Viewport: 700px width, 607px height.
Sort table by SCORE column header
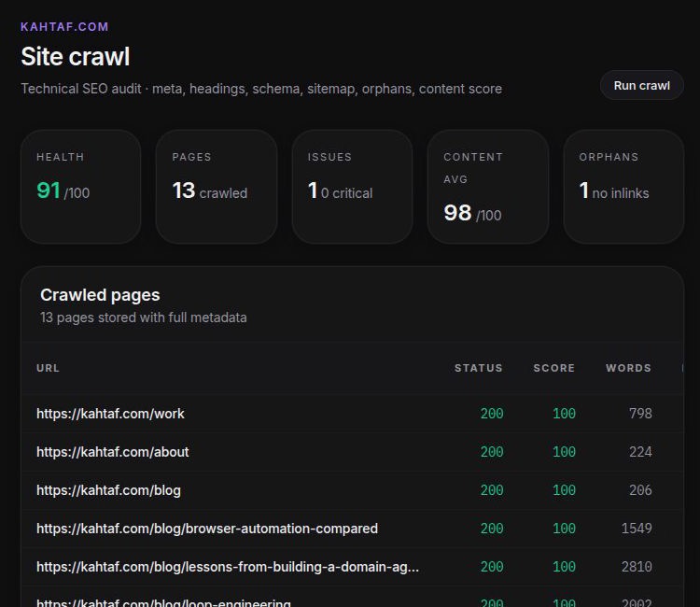pos(554,368)
